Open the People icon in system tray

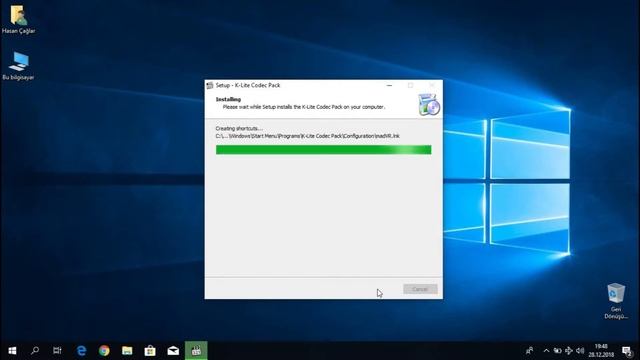point(529,351)
